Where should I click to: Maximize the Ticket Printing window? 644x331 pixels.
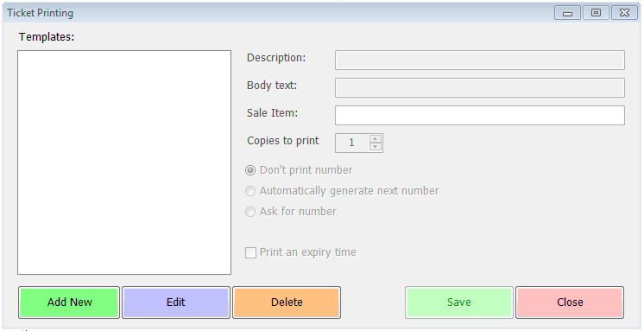[x=596, y=13]
